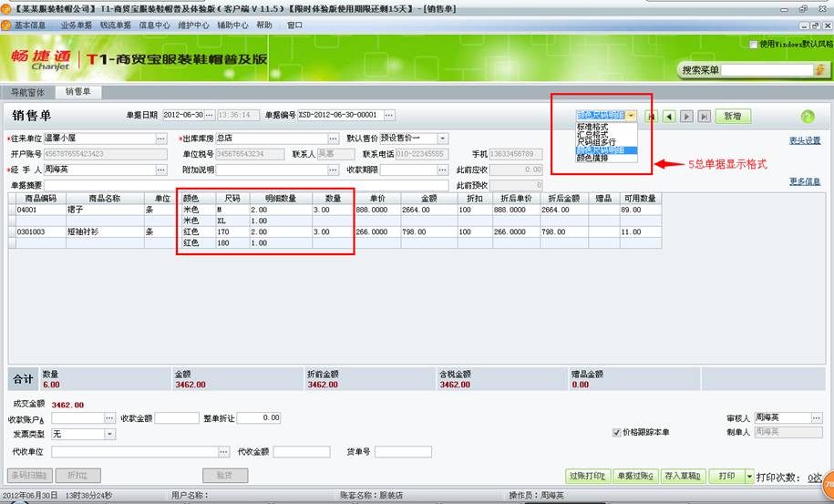Toggle the 价格跟踪本单 checkbox
Image resolution: width=834 pixels, height=504 pixels.
pos(617,432)
